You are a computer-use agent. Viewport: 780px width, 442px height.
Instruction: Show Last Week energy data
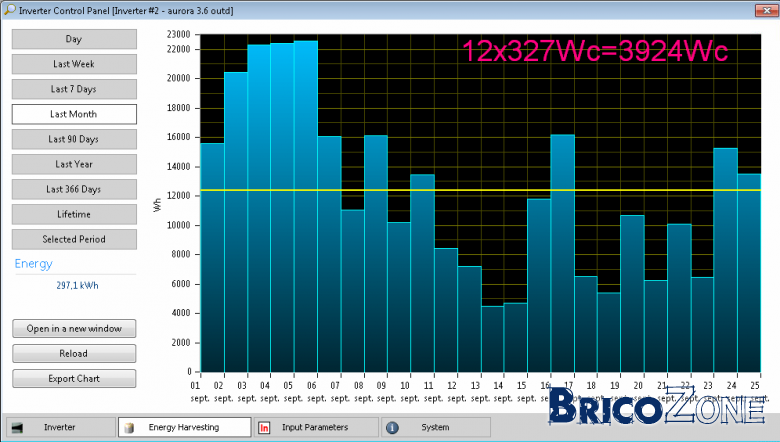(74, 64)
